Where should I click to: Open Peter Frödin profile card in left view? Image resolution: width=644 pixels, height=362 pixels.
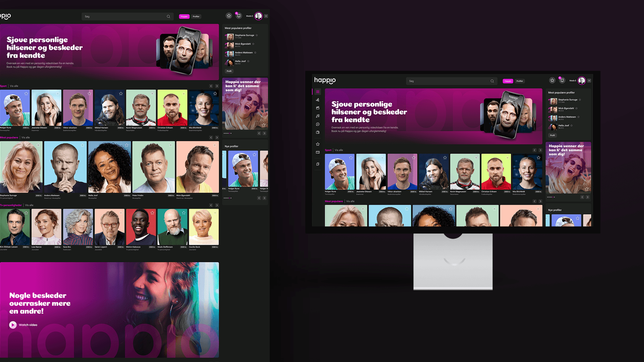(x=153, y=170)
